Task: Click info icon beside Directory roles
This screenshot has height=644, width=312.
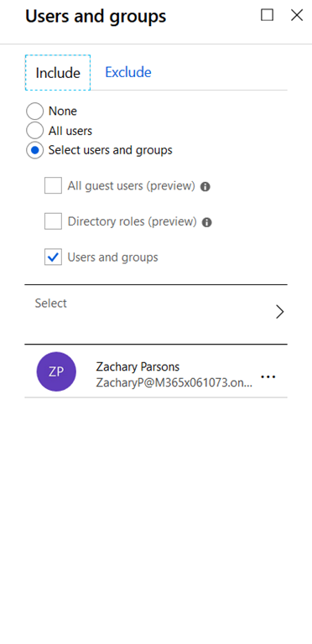Action: point(207,222)
